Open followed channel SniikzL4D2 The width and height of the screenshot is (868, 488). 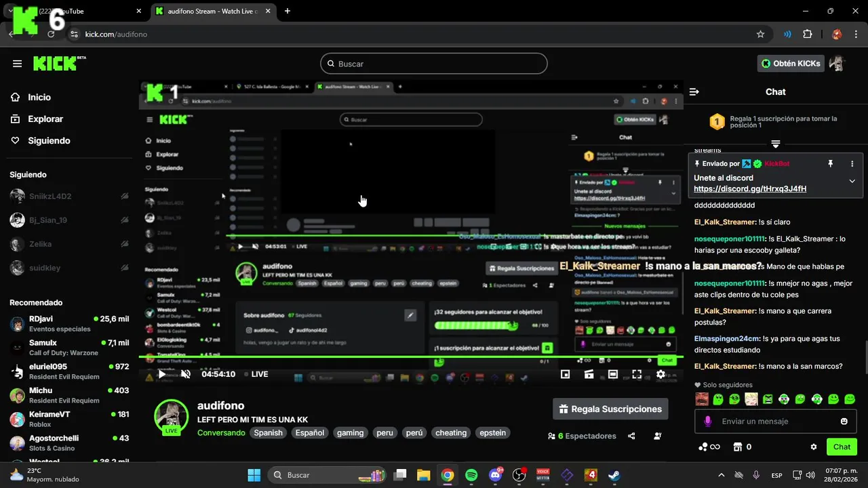[x=68, y=197]
